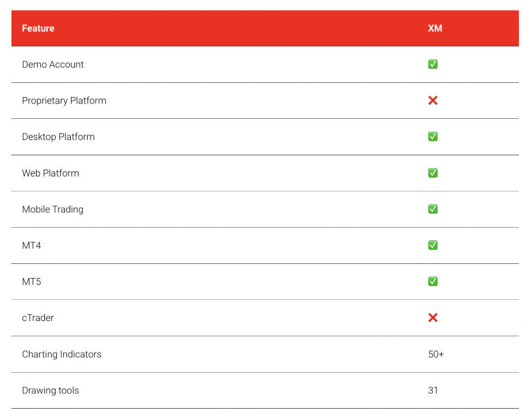Click the Feature column header
Viewport: 532px width, 418px height.
(38, 28)
